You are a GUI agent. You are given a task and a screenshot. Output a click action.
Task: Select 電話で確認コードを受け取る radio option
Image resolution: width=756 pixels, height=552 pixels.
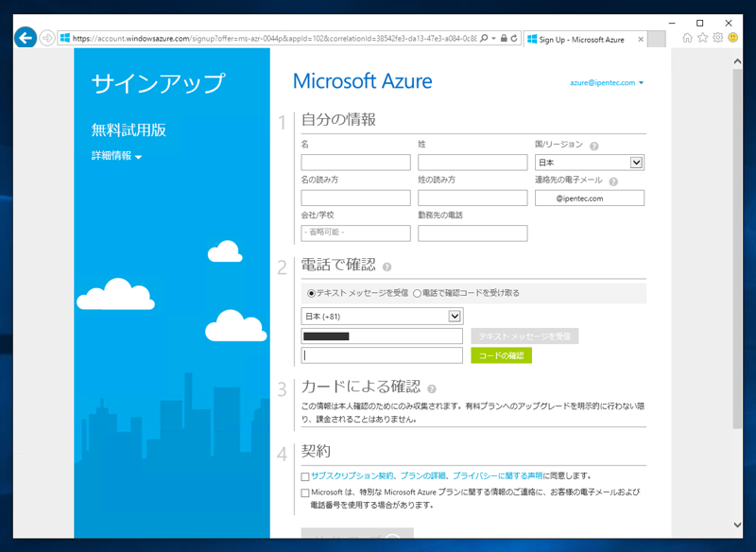pyautogui.click(x=417, y=293)
